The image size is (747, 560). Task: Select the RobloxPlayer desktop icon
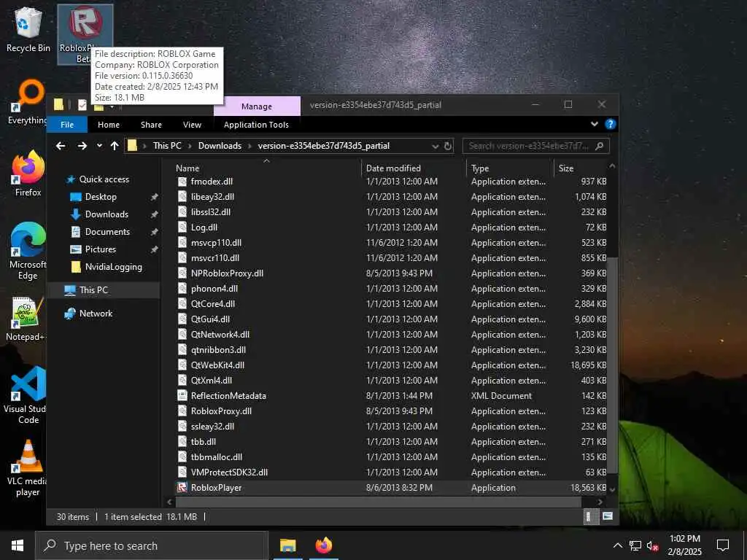pos(85,34)
